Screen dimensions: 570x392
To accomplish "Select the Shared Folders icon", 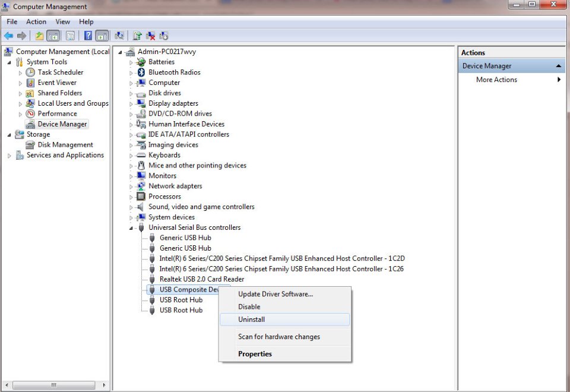I will click(30, 93).
